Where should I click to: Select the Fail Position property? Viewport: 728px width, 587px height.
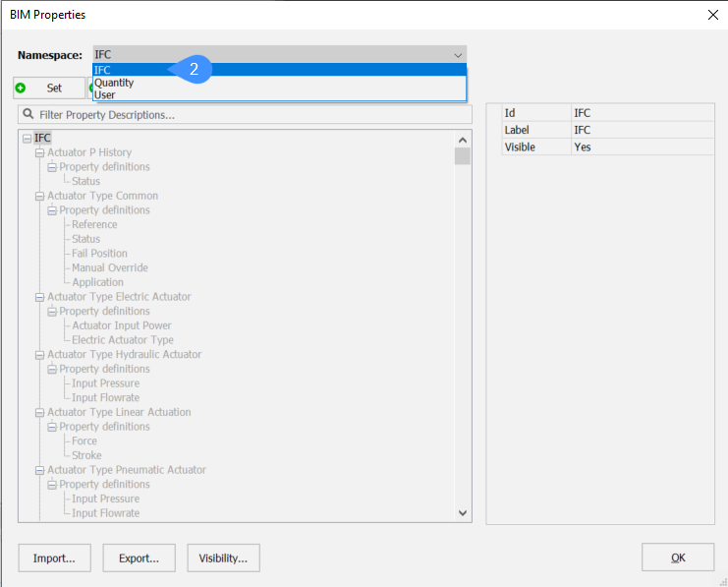click(x=99, y=254)
